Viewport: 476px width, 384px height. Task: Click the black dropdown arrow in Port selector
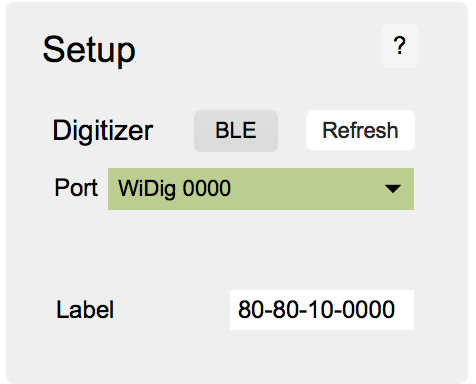393,189
